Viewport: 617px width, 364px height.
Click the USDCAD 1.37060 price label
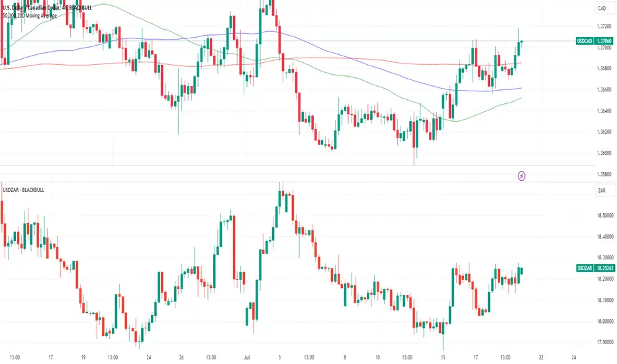(594, 41)
